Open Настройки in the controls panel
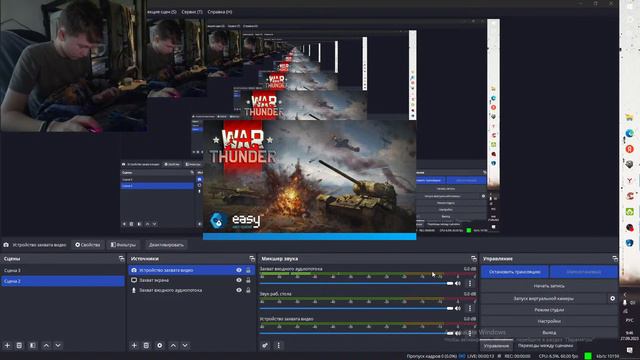The width and height of the screenshot is (640, 360). pyautogui.click(x=549, y=321)
